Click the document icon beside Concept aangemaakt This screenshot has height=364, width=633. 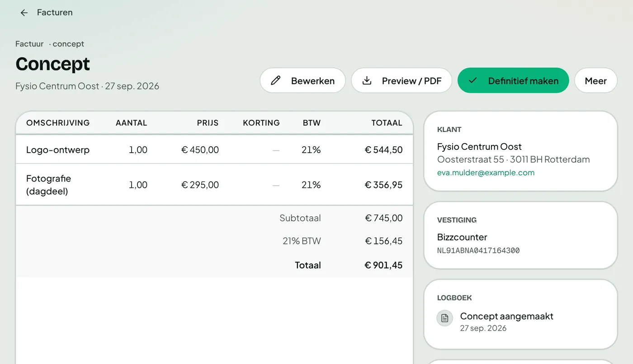click(x=444, y=318)
